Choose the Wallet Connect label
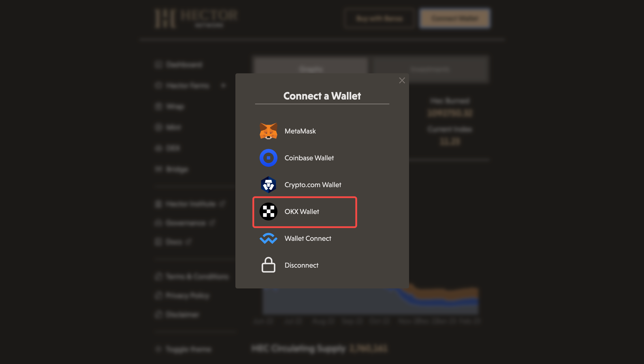Image resolution: width=644 pixels, height=364 pixels. tap(308, 239)
